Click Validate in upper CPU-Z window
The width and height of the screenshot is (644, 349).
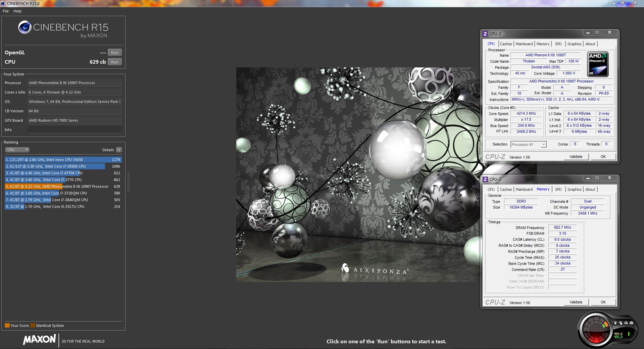click(576, 157)
